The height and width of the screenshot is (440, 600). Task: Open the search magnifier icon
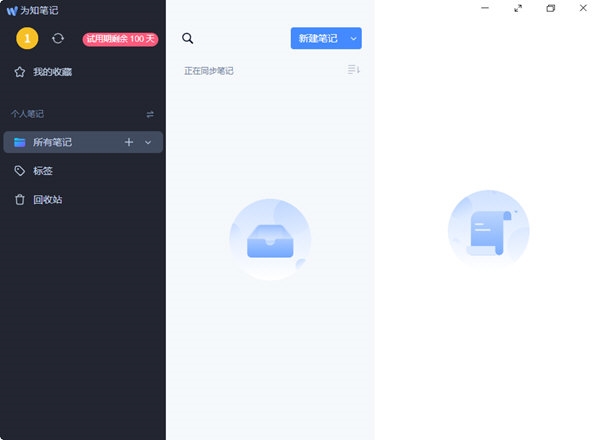click(188, 39)
